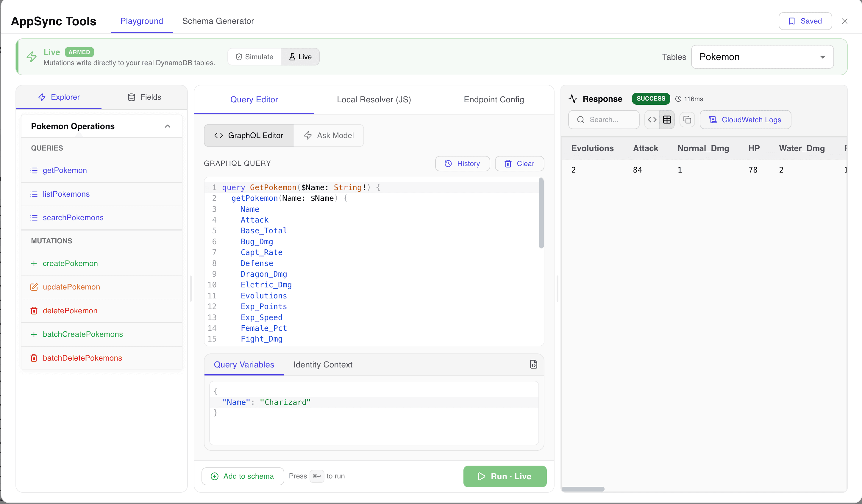
Task: Click the HP column header
Action: point(754,148)
